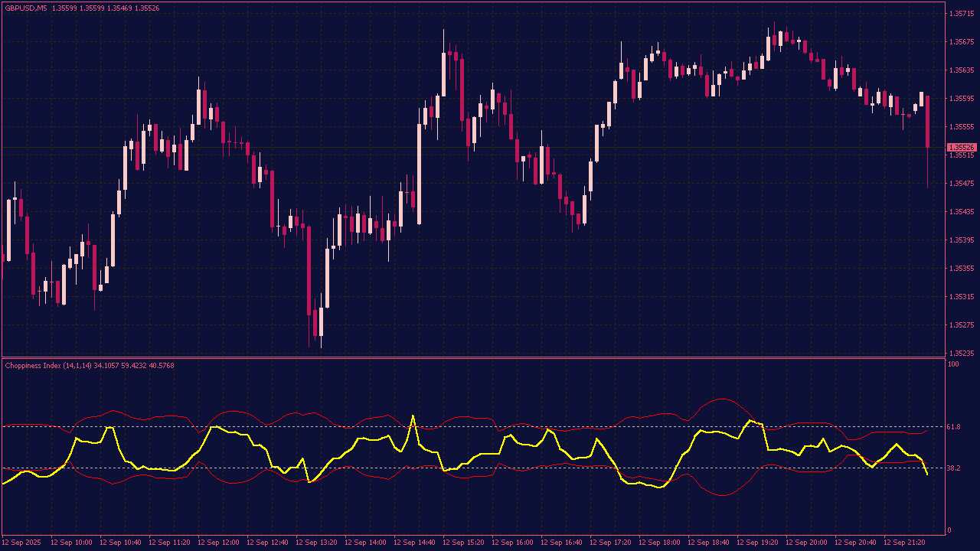Click the GBPUSD,M5 symbol title
Viewport: 980px width, 551px height.
(x=26, y=8)
